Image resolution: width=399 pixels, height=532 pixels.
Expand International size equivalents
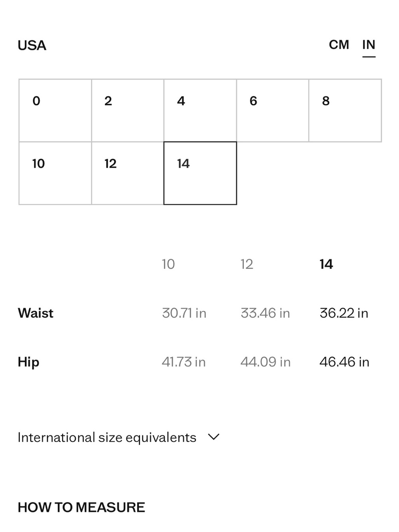tap(119, 437)
